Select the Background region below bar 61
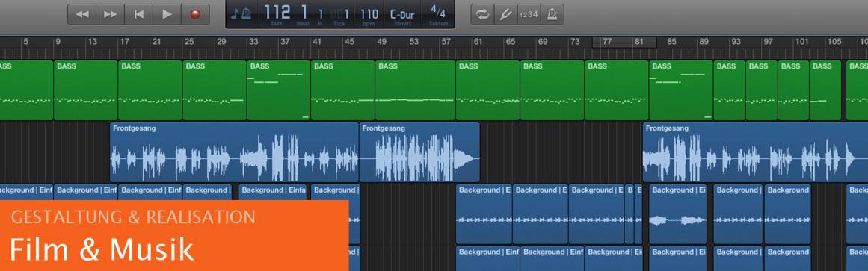This screenshot has height=271, width=868. click(x=484, y=214)
